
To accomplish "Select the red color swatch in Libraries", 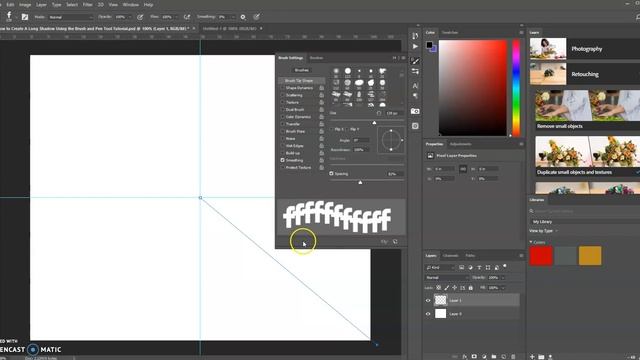I will pos(541,256).
